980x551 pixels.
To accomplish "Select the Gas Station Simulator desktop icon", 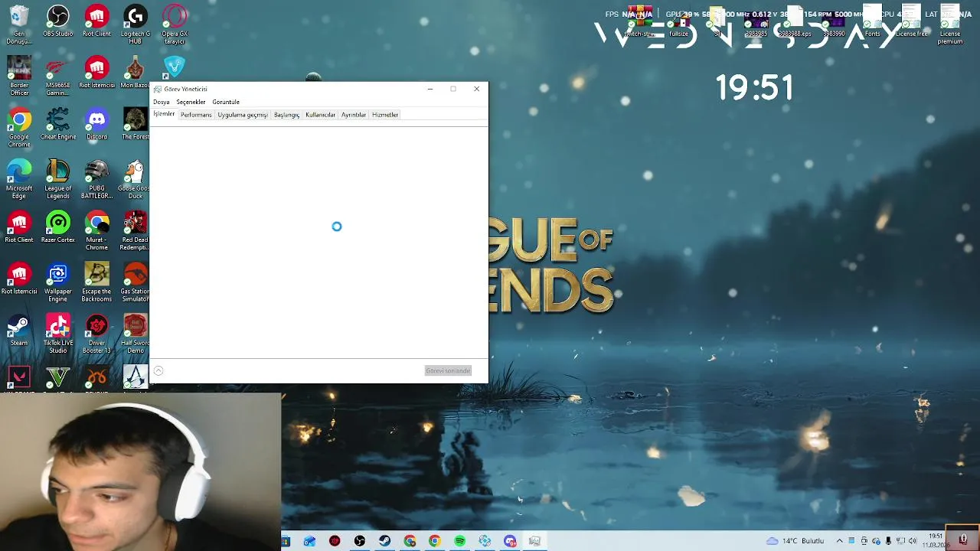I will pos(136,282).
